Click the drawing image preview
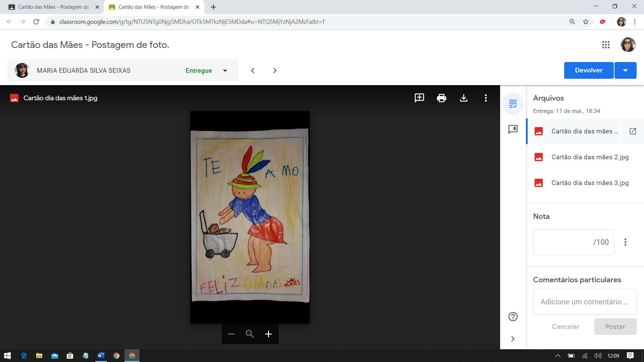The image size is (644, 362). tap(250, 217)
